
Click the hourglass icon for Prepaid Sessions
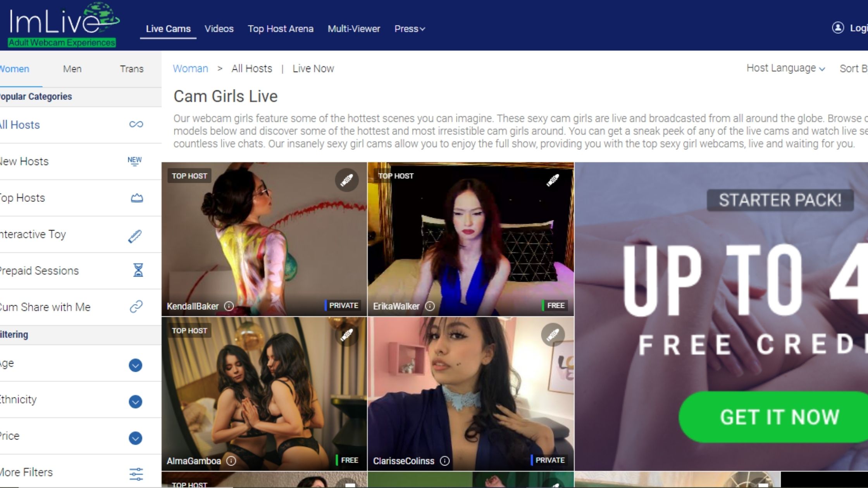[x=138, y=270]
